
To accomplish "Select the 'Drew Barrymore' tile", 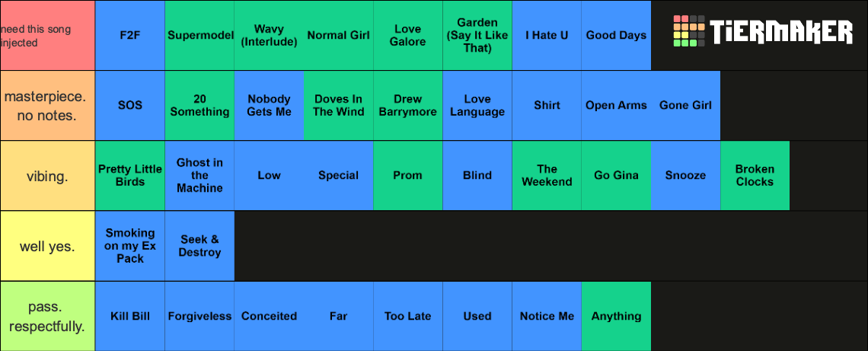I will pos(408,105).
